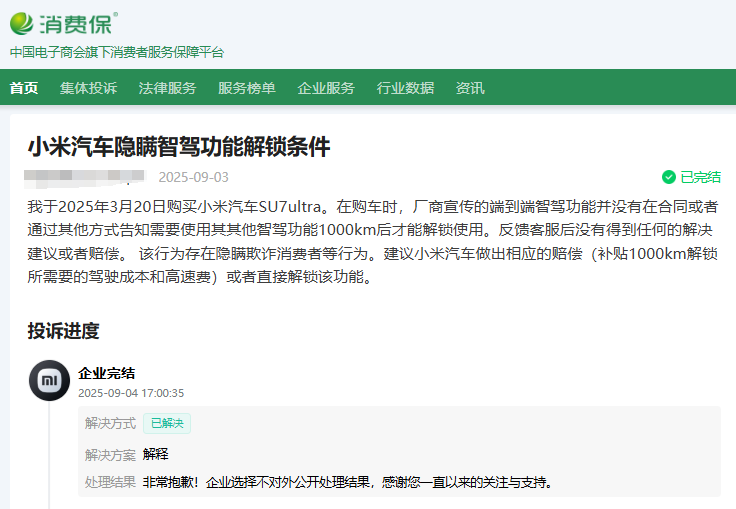Click the tagline 中国电子商会旗下消费者服务保障平台
This screenshot has width=736, height=509.
[x=117, y=52]
